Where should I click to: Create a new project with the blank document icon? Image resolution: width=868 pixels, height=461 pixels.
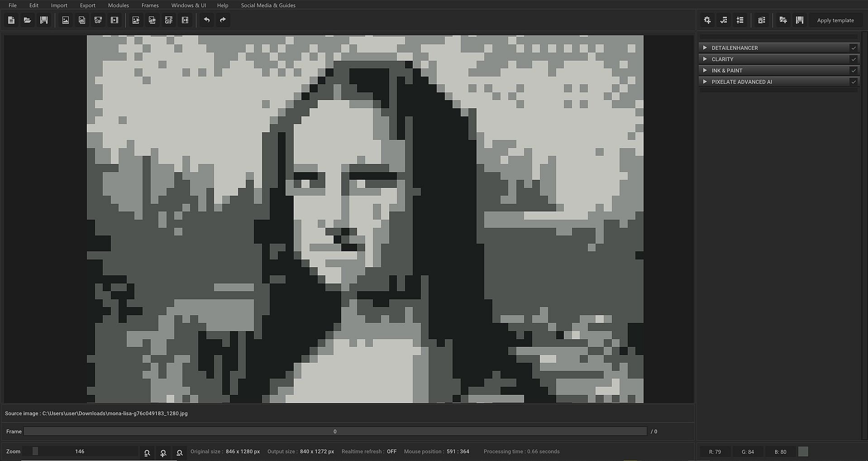click(11, 20)
